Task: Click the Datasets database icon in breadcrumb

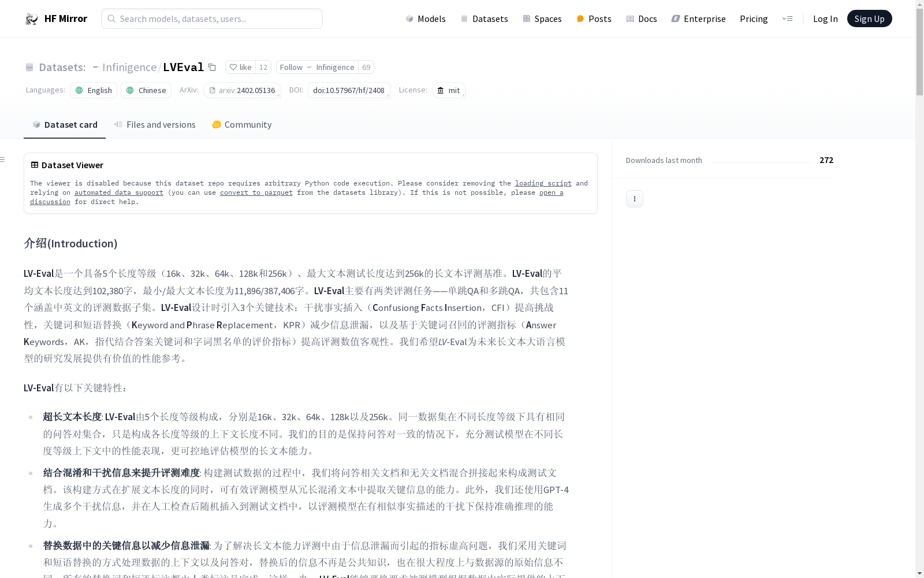Action: [29, 68]
